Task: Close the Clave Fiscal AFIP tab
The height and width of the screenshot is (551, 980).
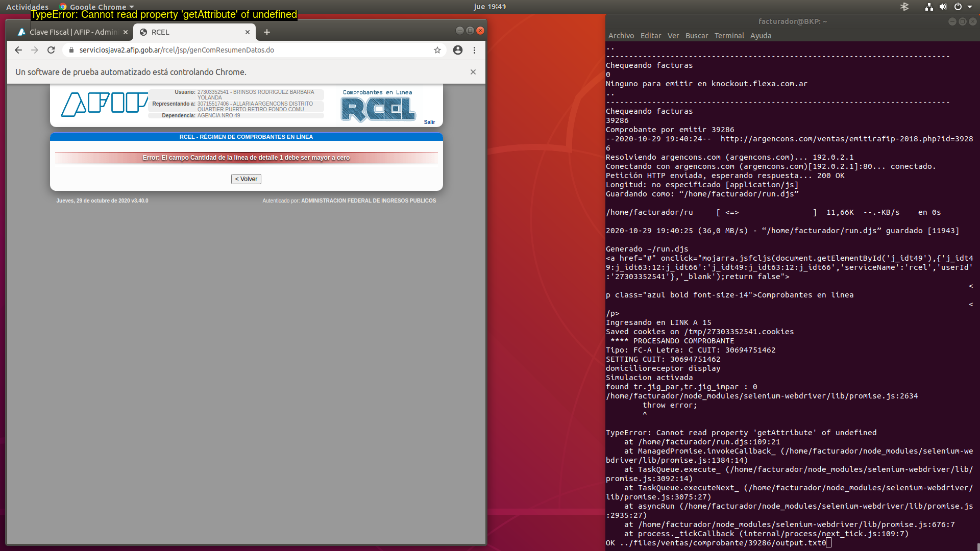Action: pos(126,32)
